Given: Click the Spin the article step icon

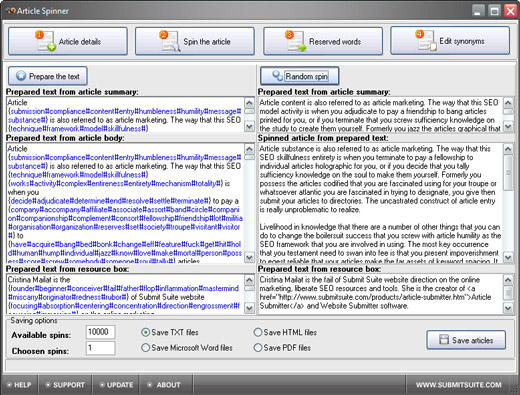Looking at the screenshot, I should click(x=170, y=41).
